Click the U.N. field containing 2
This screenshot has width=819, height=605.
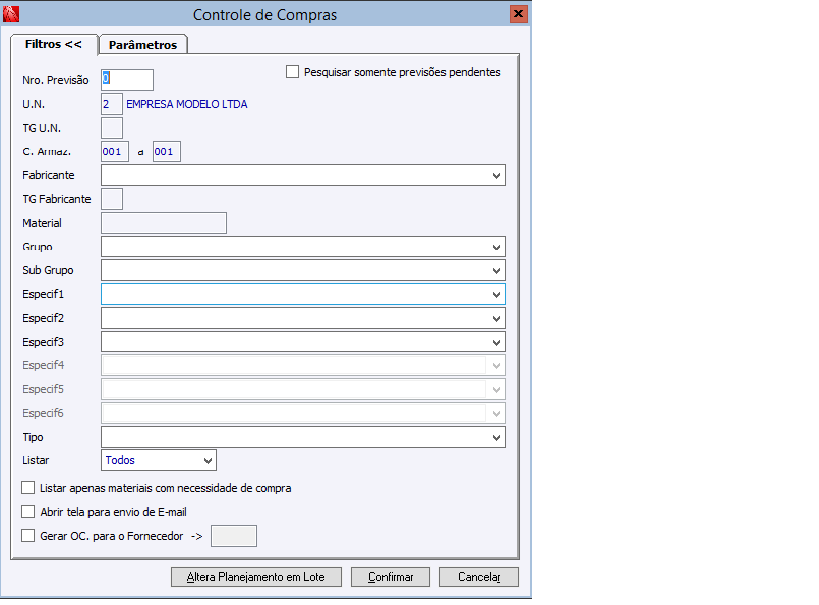112,104
